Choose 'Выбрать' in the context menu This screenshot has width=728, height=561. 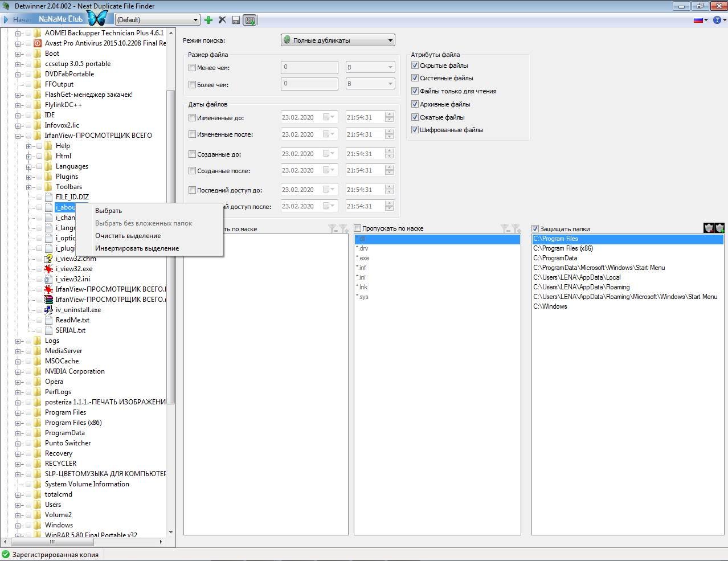(108, 211)
